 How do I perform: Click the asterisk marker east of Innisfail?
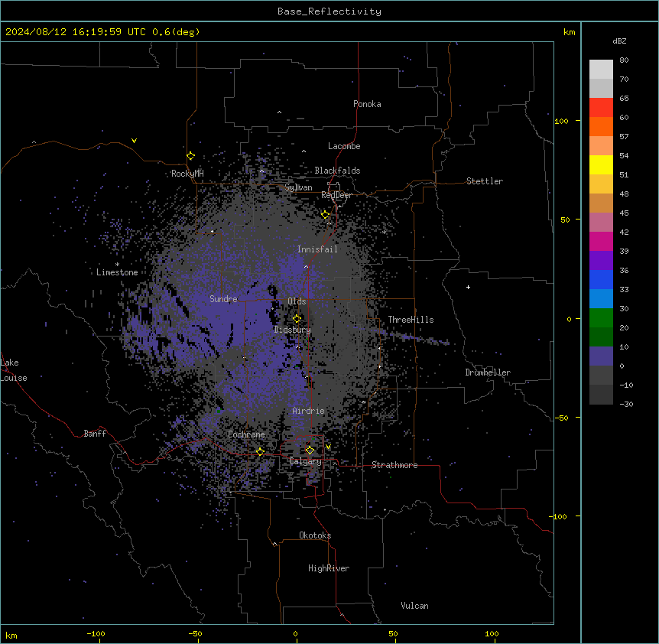coord(384,232)
